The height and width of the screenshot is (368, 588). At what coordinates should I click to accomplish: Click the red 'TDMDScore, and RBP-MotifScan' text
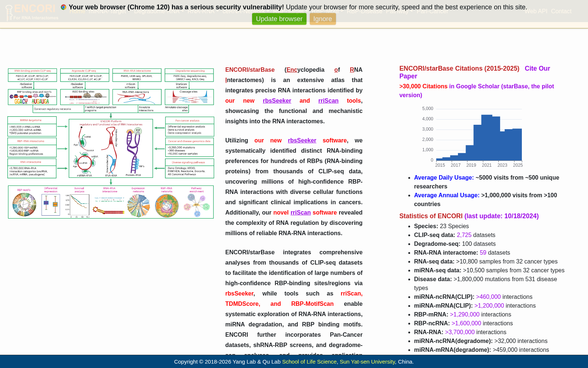pos(279,304)
